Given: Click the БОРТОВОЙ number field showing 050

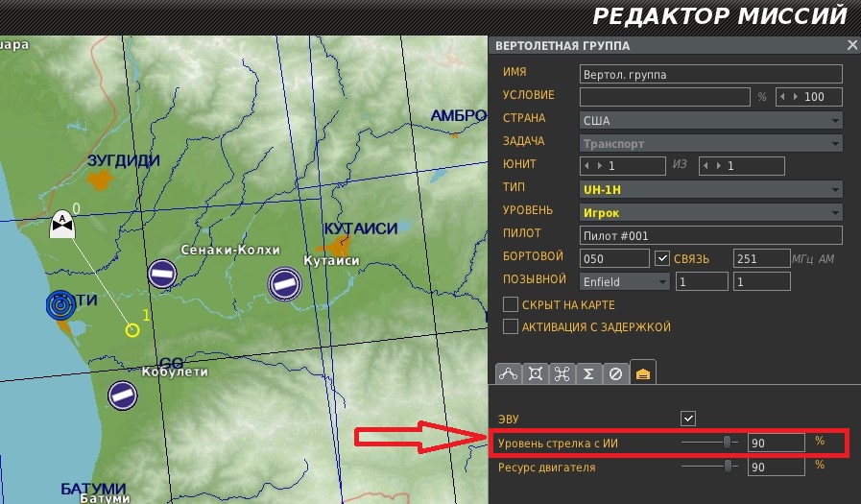Looking at the screenshot, I should (614, 258).
